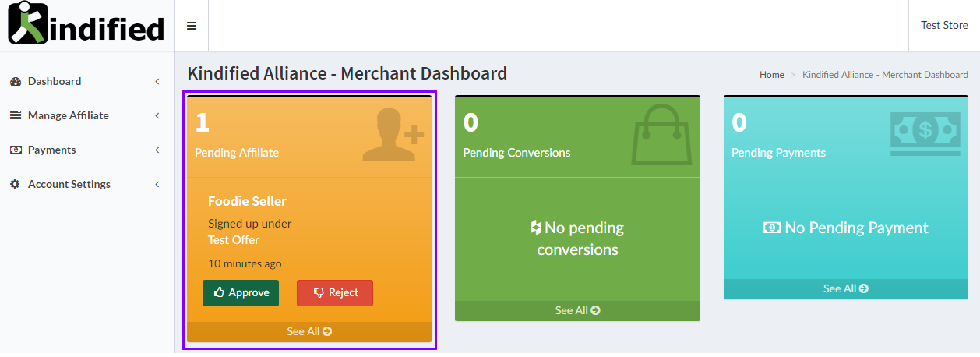Click the Account Settings gear icon
The height and width of the screenshot is (357, 980).
pyautogui.click(x=15, y=184)
